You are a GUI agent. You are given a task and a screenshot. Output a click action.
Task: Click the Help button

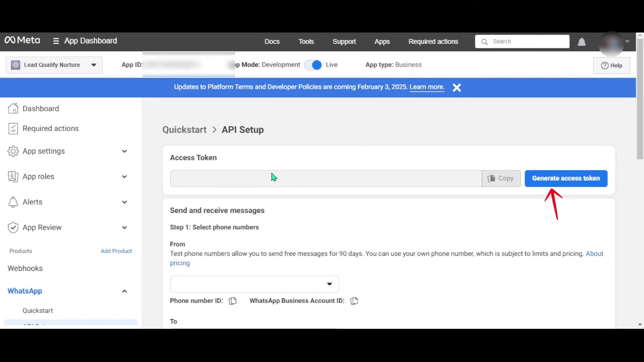[x=611, y=66]
